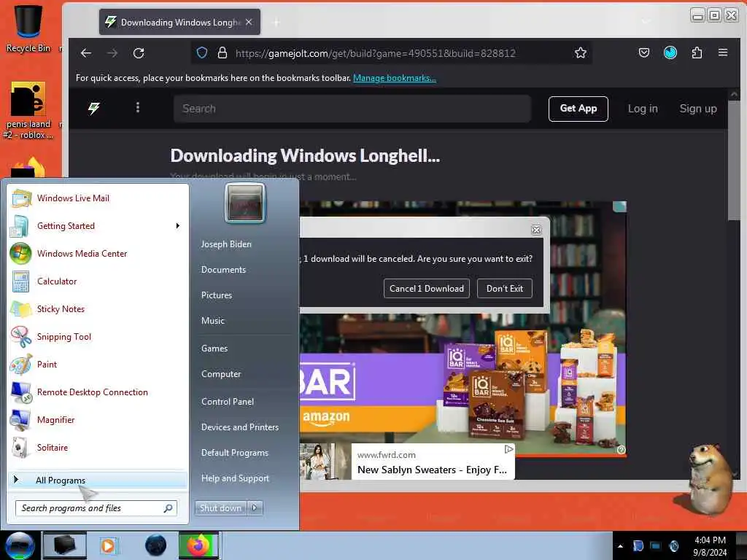Viewport: 747px width, 560px height.
Task: Open Music folder link
Action: [212, 321]
